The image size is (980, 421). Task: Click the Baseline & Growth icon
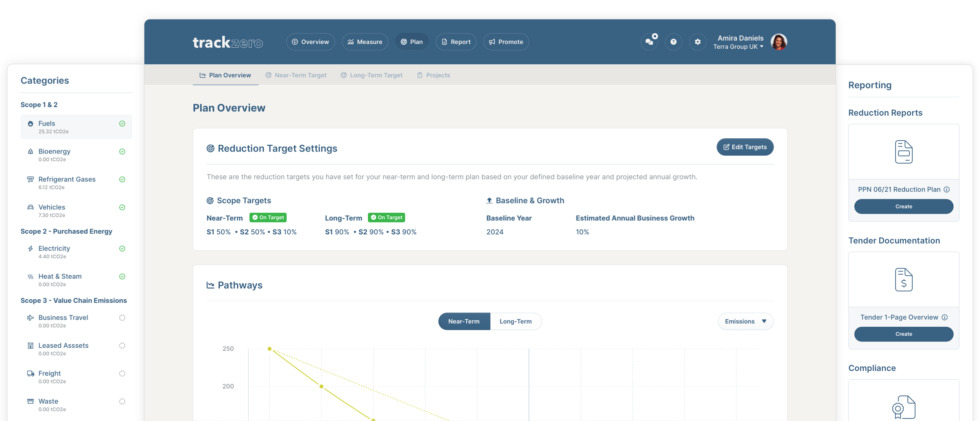[489, 201]
